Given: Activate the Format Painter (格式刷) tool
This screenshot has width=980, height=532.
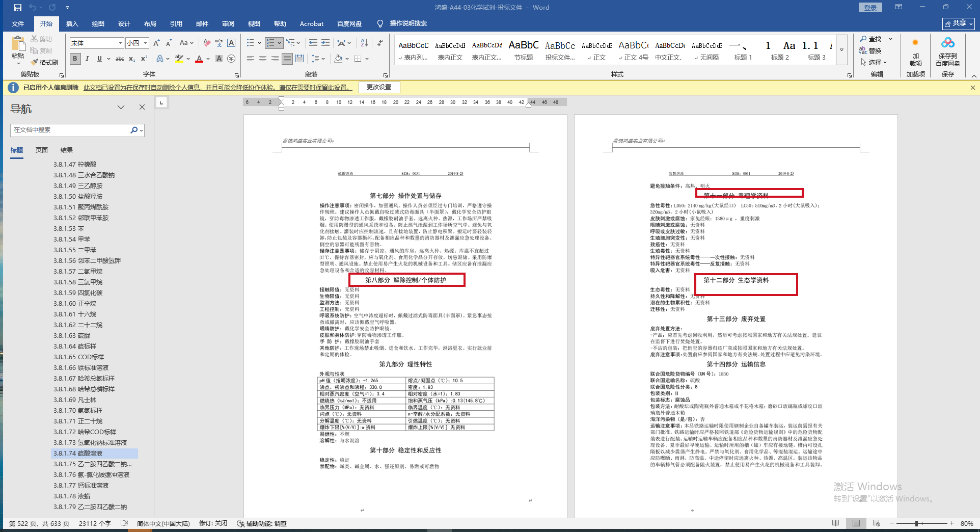Looking at the screenshot, I should [x=44, y=62].
